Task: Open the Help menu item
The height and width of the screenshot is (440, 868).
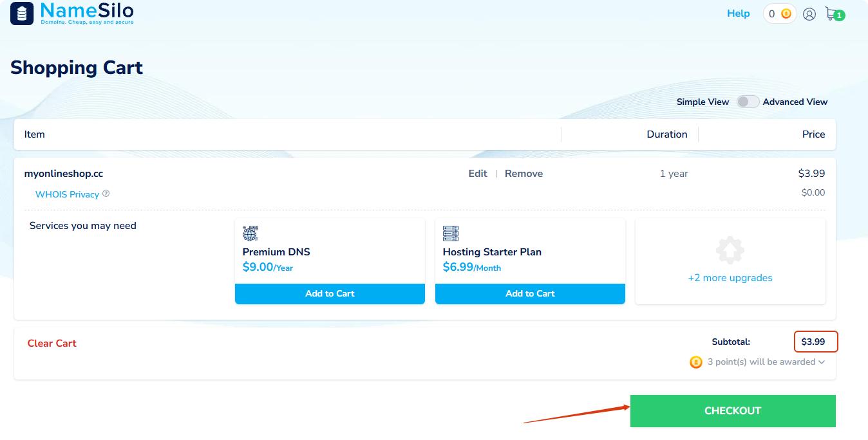Action: pos(738,14)
